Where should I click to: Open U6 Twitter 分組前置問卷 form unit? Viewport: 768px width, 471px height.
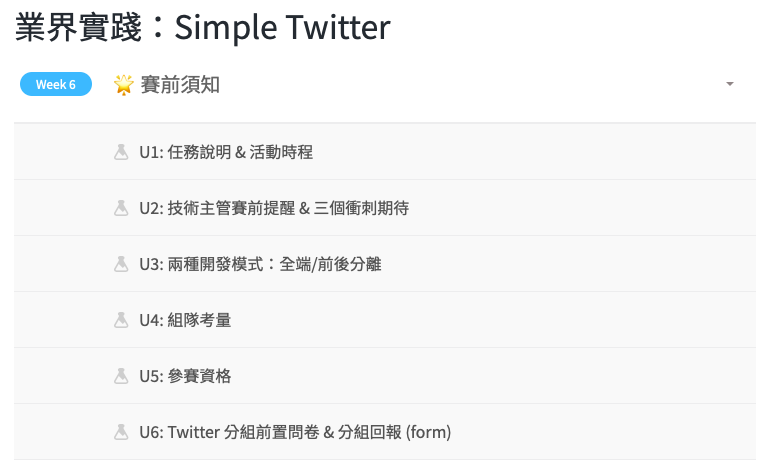click(x=295, y=432)
